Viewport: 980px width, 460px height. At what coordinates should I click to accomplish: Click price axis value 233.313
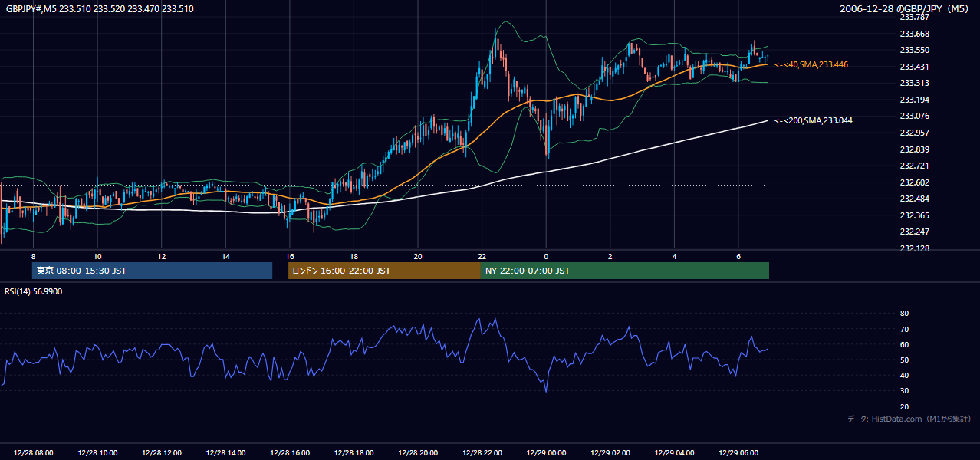[x=915, y=84]
